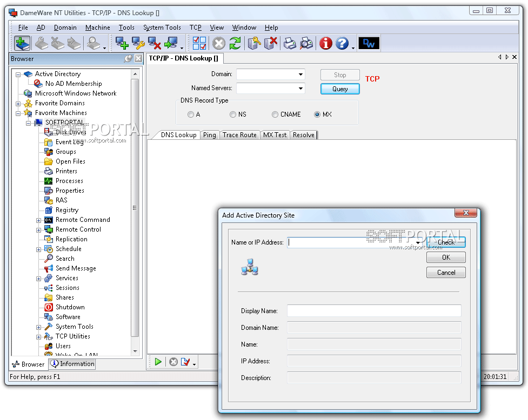The width and height of the screenshot is (528, 420).
Task: Collapse the Active Directory tree node
Action: pos(18,74)
